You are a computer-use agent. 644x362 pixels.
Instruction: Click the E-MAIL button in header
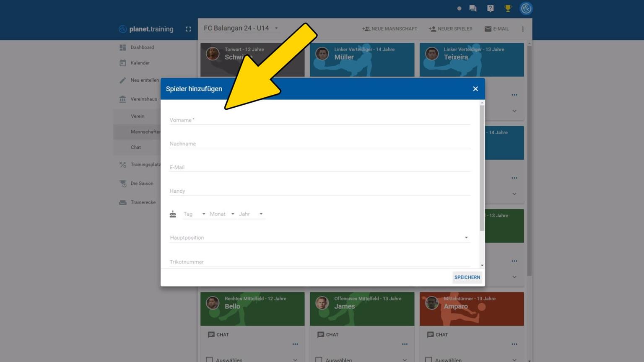pyautogui.click(x=497, y=29)
